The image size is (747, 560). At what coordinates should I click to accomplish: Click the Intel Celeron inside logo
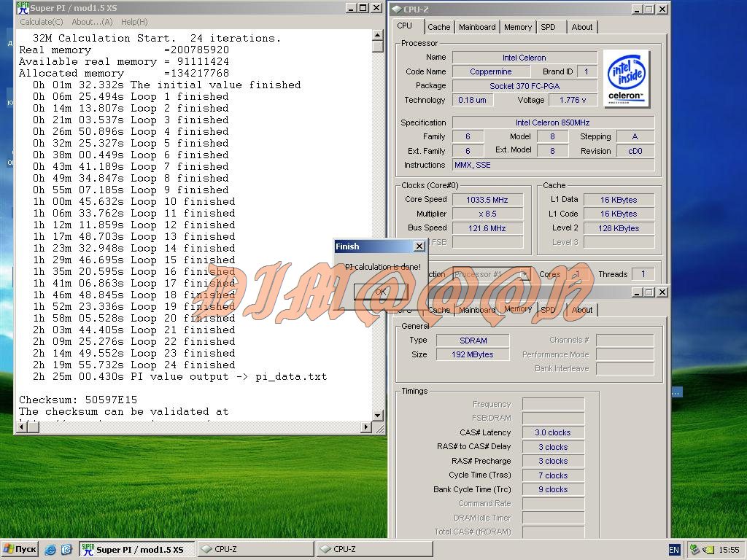click(x=627, y=79)
